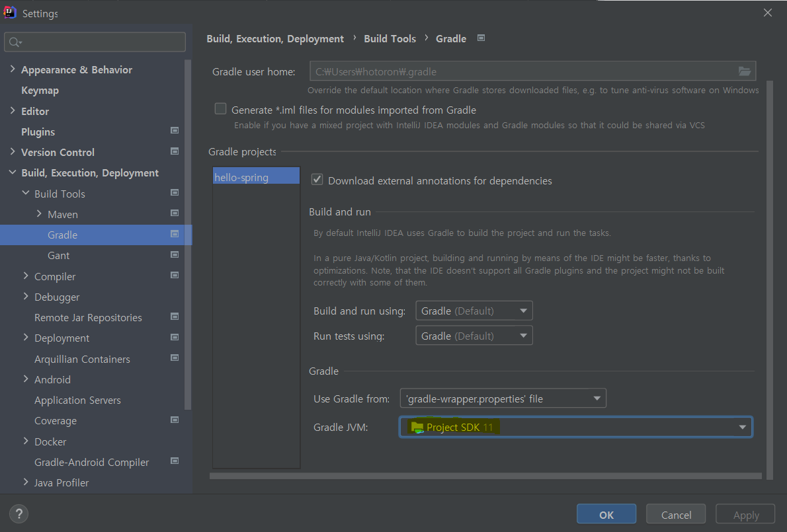Click SDK folder icon in Gradle JVM field
The image size is (787, 532).
click(x=417, y=427)
